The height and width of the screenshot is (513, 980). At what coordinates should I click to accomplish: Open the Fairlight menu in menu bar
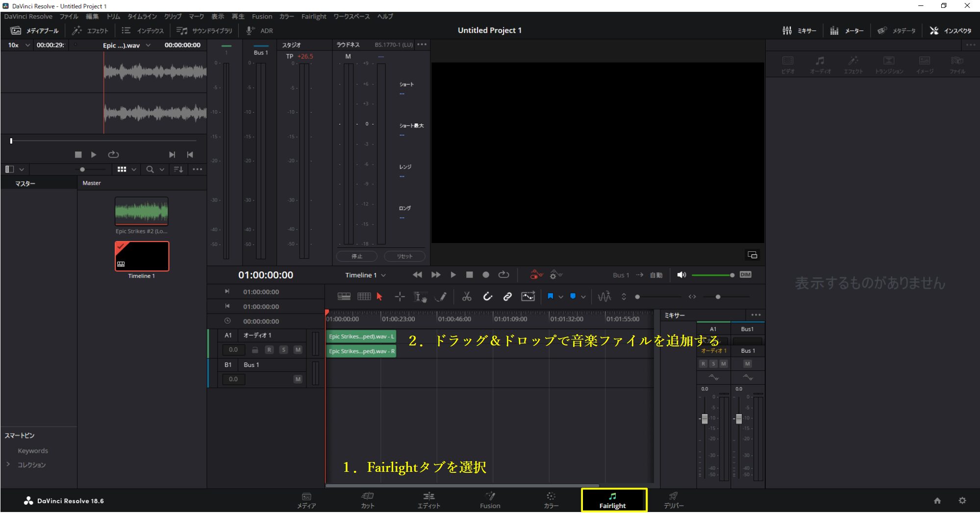tap(313, 16)
